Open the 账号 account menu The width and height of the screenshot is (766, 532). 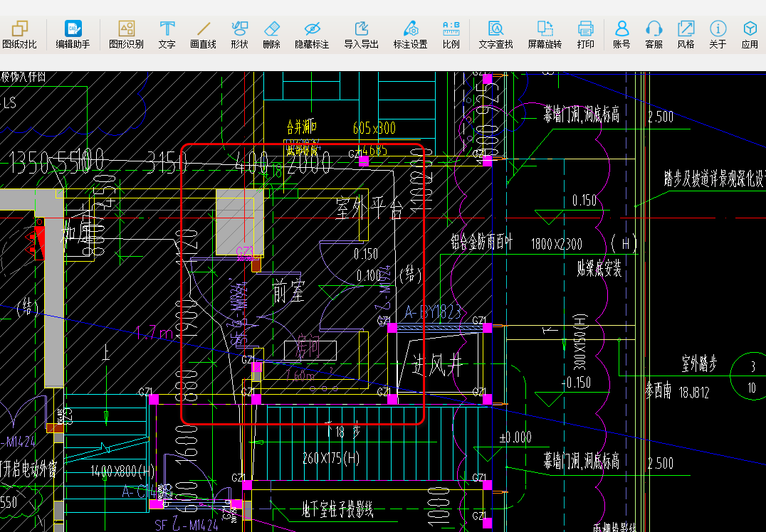coord(621,33)
